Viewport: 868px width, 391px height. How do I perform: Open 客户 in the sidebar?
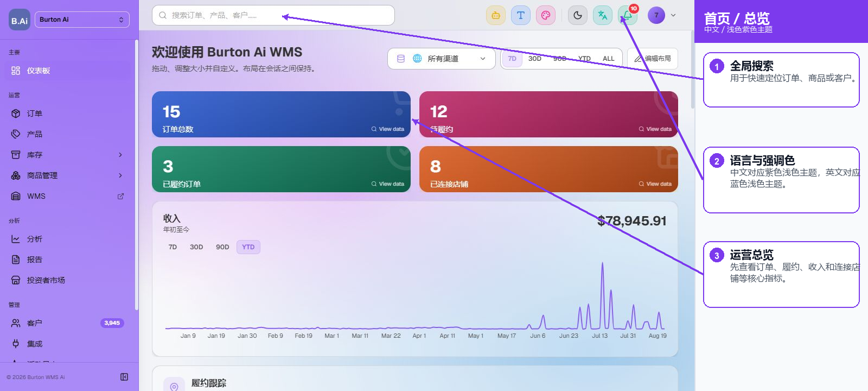point(67,323)
